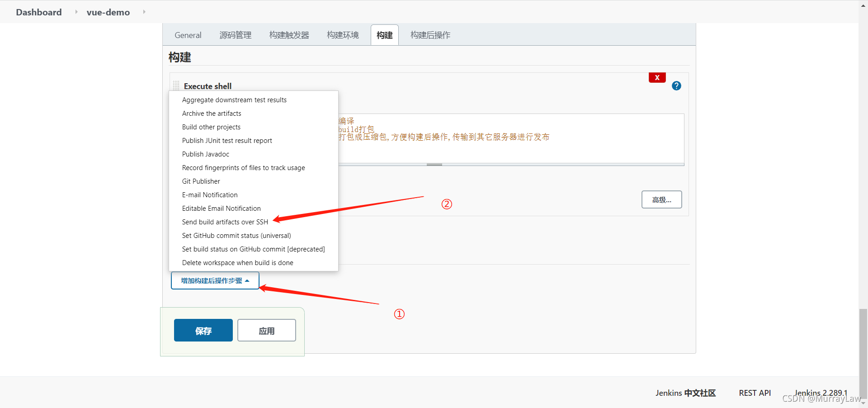Toggle the 增加构建后操作步骤 dropdown

(x=215, y=280)
